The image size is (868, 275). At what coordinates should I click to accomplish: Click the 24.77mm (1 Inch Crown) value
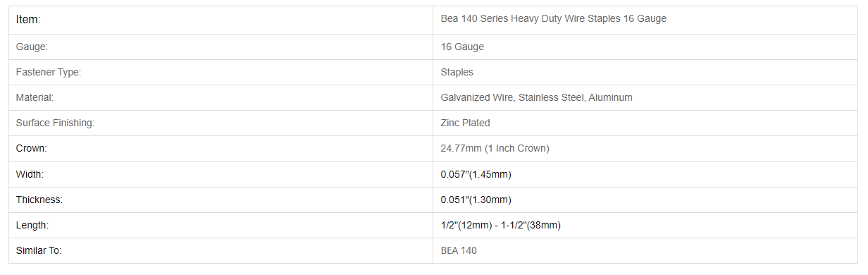click(x=495, y=149)
